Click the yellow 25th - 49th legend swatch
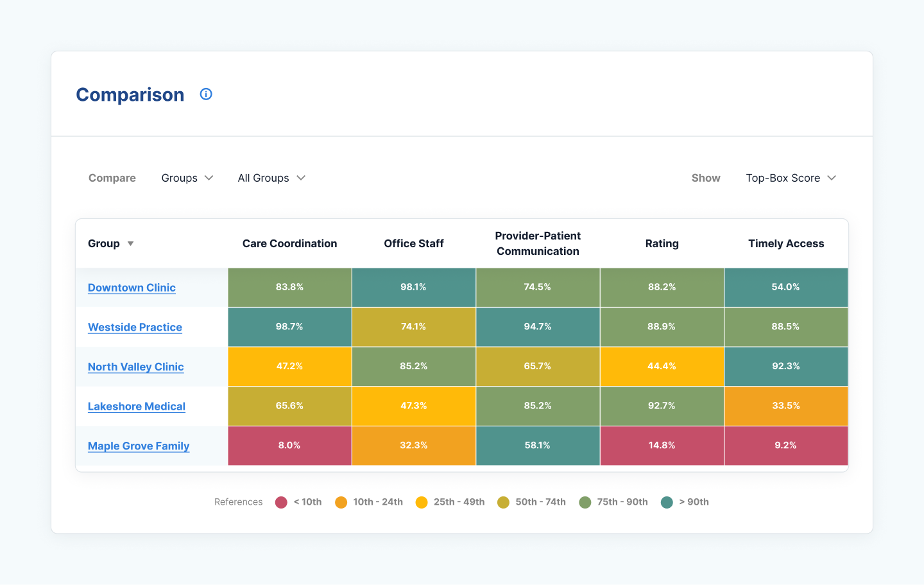This screenshot has width=924, height=585. pyautogui.click(x=422, y=502)
